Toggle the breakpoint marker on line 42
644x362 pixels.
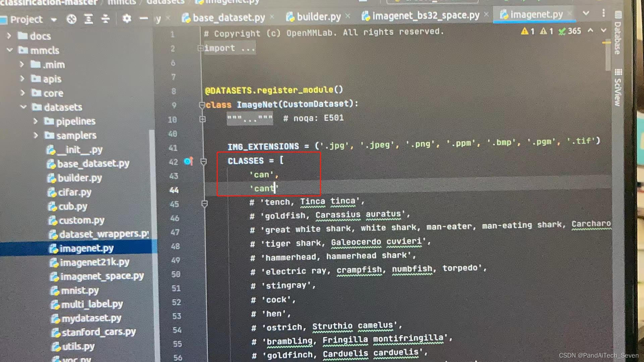[x=188, y=162]
